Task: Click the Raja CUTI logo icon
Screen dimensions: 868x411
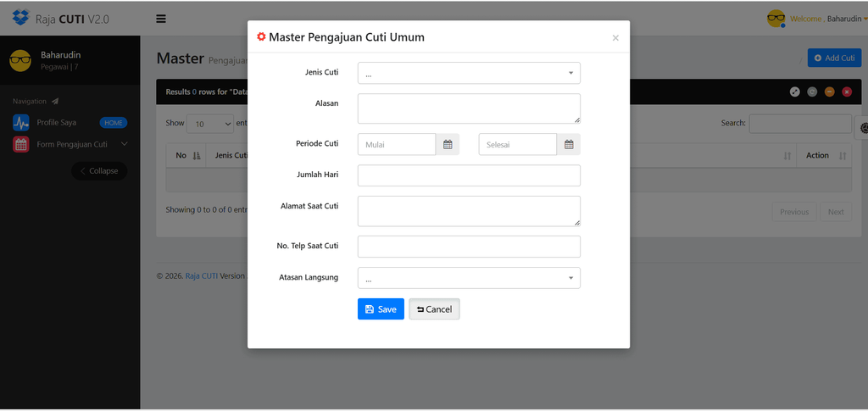Action: 20,19
